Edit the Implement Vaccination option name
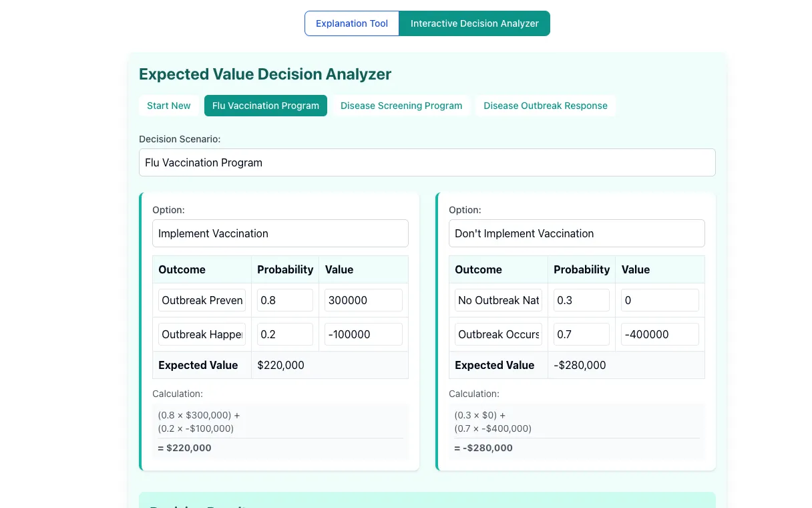This screenshot has height=508, width=812. coord(280,233)
